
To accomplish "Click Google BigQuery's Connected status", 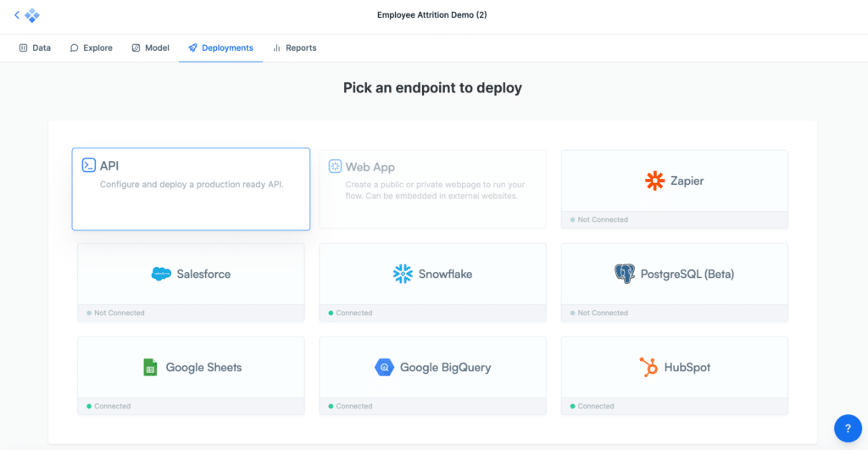I will coord(350,406).
